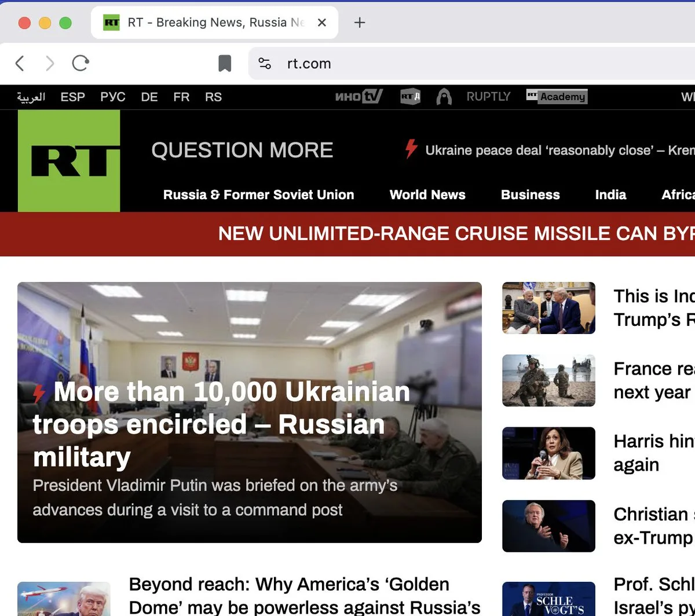This screenshot has height=616, width=695.
Task: Open the green RT logo homepage link
Action: coord(69,161)
